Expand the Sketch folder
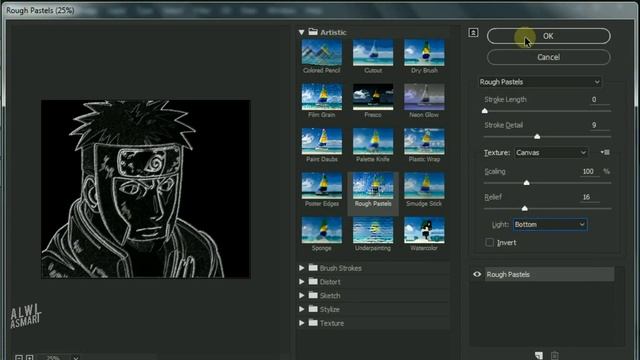The width and height of the screenshot is (640, 360). 301,296
